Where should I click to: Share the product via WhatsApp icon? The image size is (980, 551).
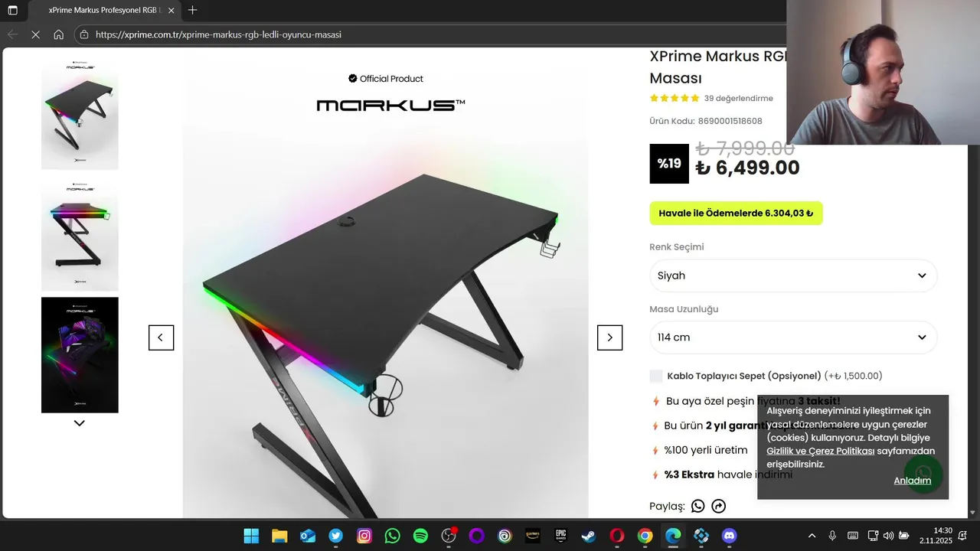point(697,506)
